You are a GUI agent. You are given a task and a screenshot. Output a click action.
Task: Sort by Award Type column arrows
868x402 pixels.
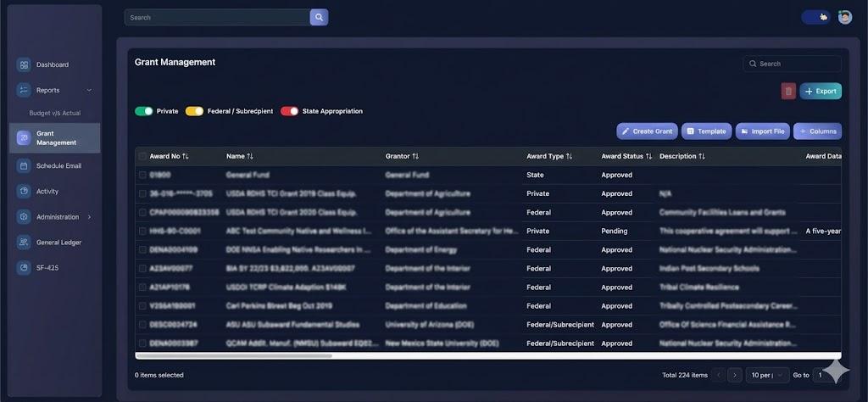click(x=569, y=156)
